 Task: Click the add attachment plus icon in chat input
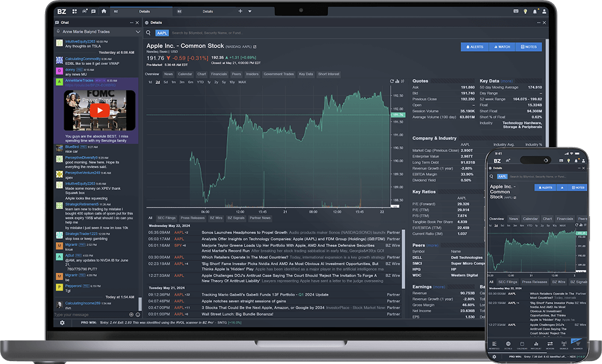coord(131,315)
